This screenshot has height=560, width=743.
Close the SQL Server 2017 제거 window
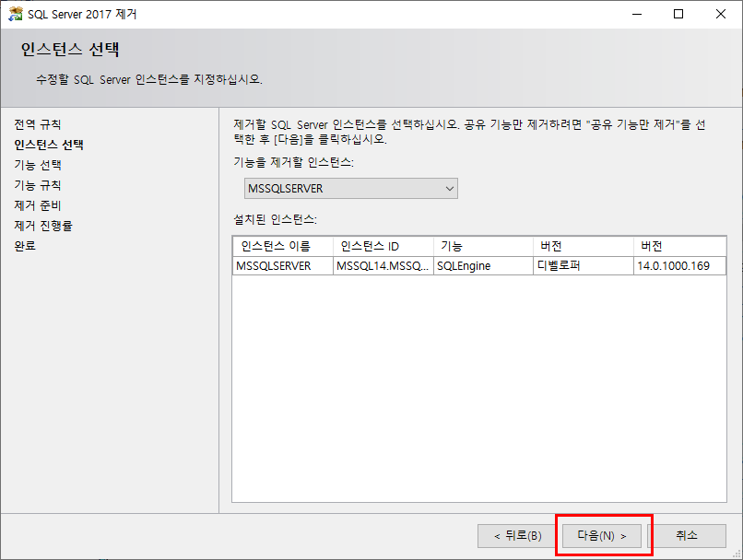coord(721,14)
